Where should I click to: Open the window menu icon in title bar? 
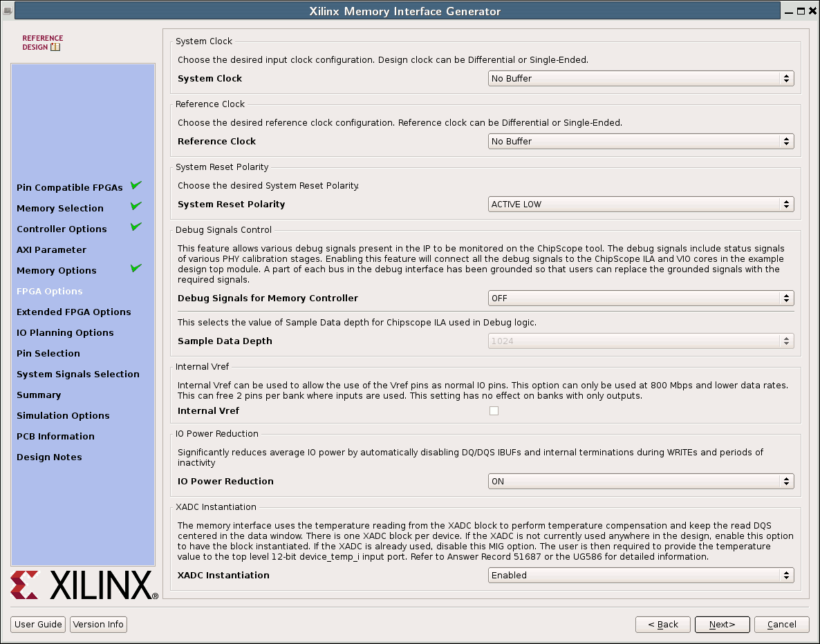click(8, 11)
